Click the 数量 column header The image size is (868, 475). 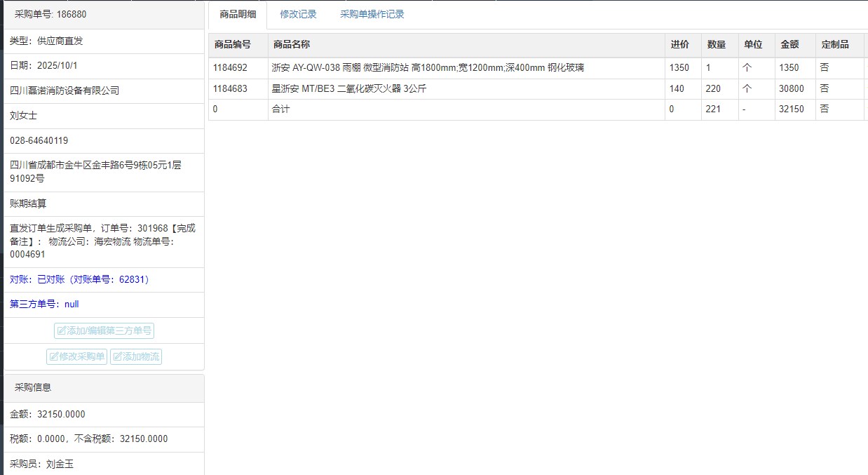pyautogui.click(x=716, y=44)
